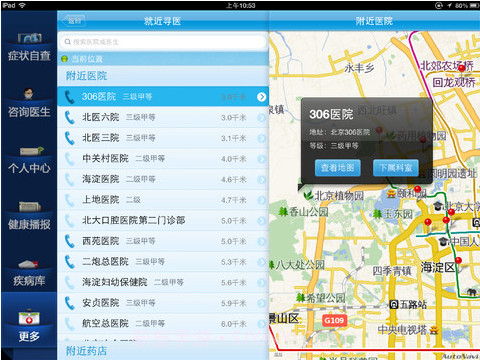Call 北医三院 via its phone icon
480x360 pixels.
tap(69, 138)
